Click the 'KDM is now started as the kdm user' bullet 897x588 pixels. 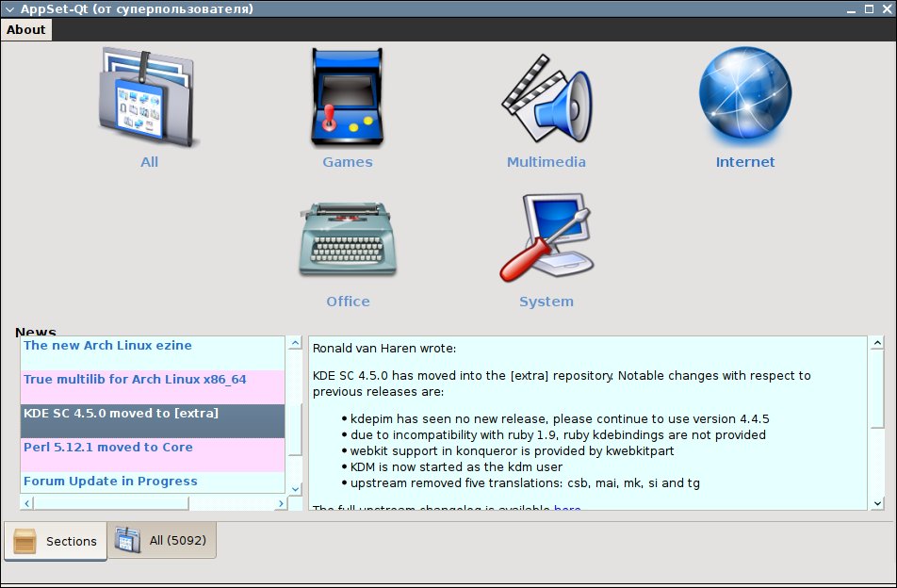tap(456, 466)
